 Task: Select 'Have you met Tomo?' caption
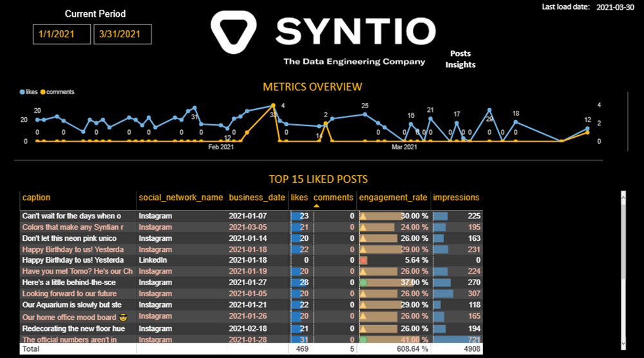77,271
